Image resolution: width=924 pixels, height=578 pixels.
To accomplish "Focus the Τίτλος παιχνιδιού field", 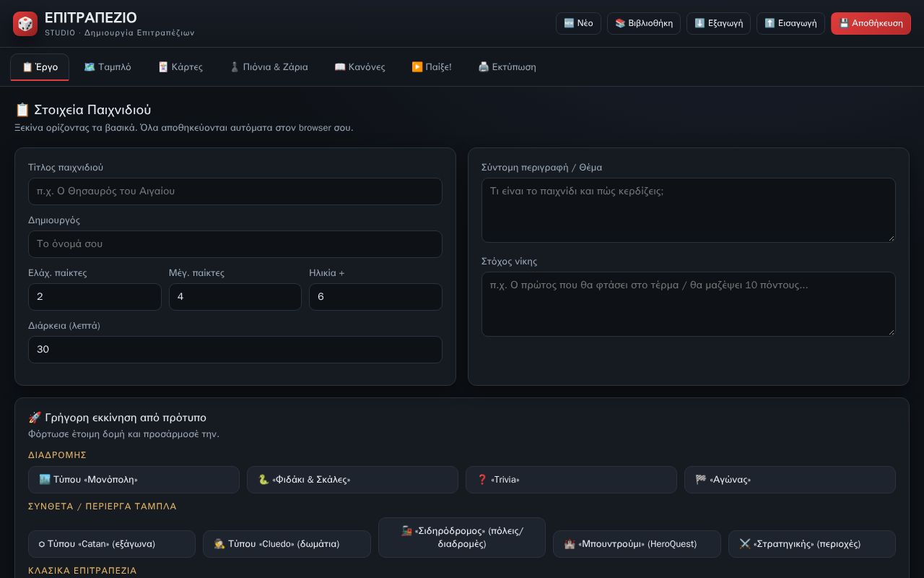I will (235, 191).
